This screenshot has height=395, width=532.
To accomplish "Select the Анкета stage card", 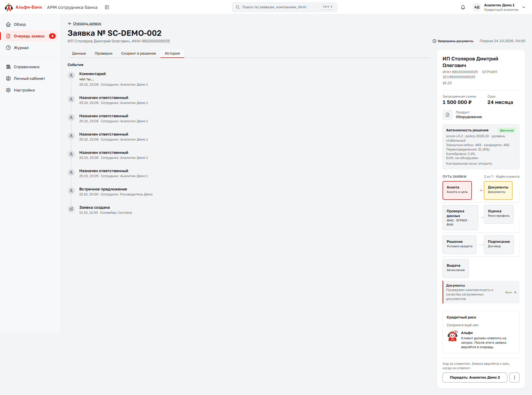I will 457,190.
